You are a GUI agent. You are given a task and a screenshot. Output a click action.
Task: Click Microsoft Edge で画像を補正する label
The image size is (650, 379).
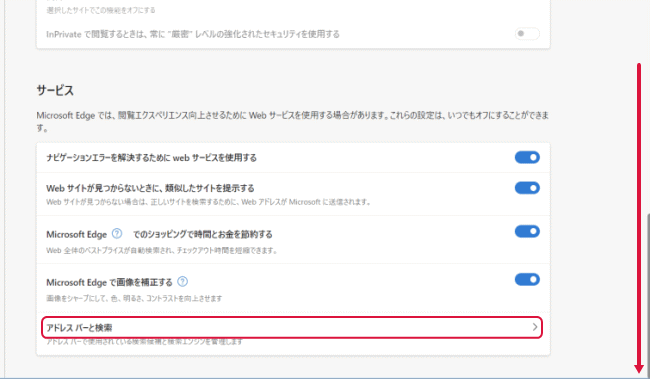point(109,282)
